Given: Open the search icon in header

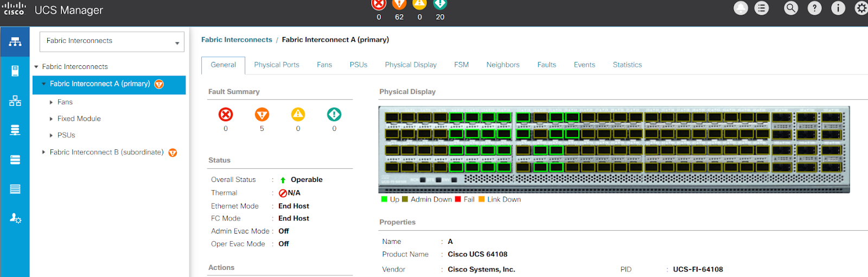Looking at the screenshot, I should [791, 8].
